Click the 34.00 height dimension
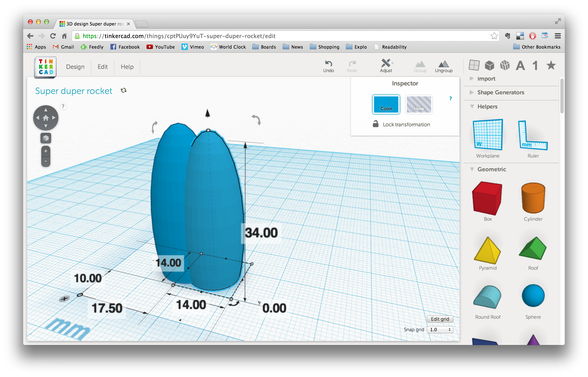588x377 pixels. pyautogui.click(x=261, y=233)
